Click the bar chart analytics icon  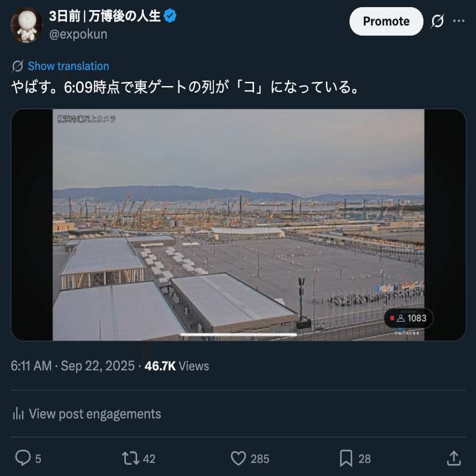click(x=18, y=414)
